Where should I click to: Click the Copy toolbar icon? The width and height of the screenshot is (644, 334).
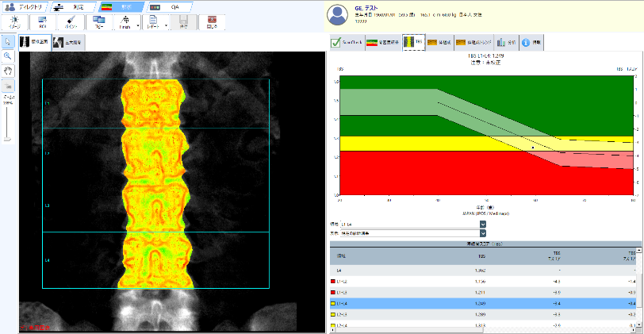99,21
